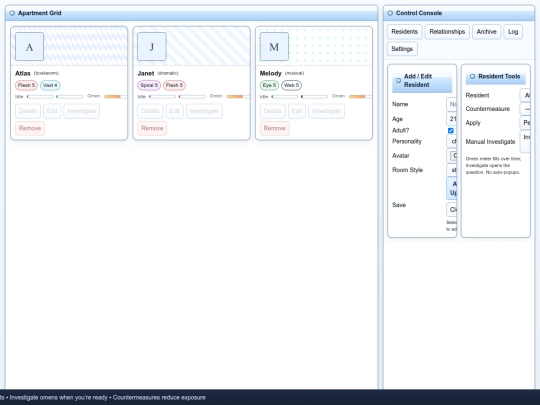This screenshot has width=540, height=405.
Task: Click the "(musical)" personality label
Action: coord(294,73)
